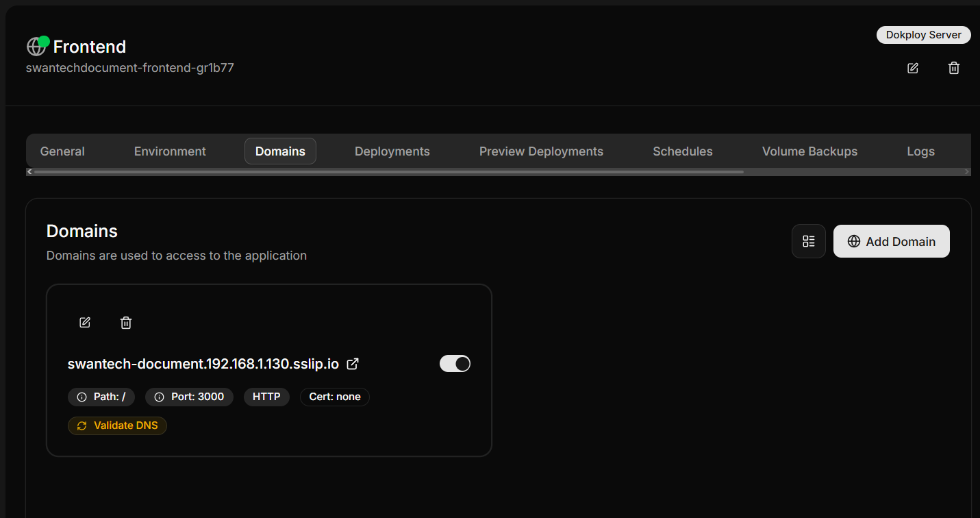Switch to the Environment tab
Screen dimensions: 980x518
tap(170, 151)
